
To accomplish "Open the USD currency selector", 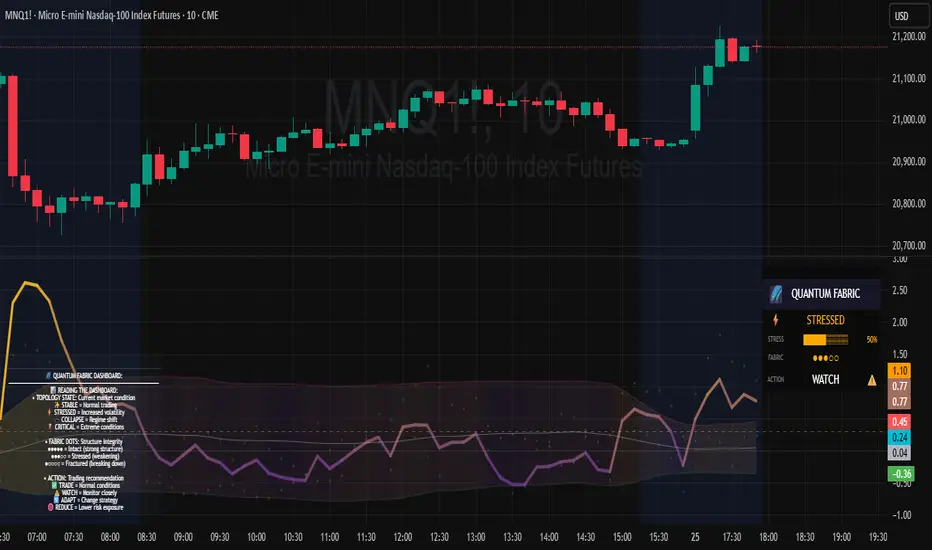I will 902,16.
